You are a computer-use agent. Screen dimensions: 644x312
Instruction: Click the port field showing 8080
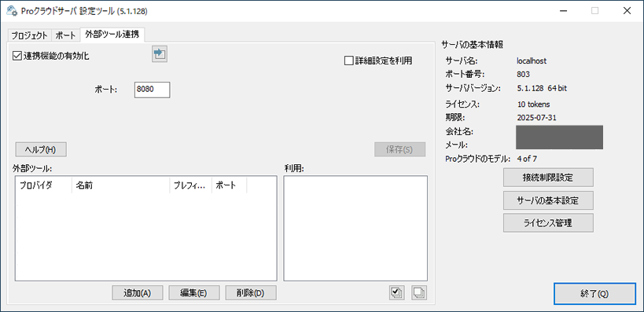[152, 90]
